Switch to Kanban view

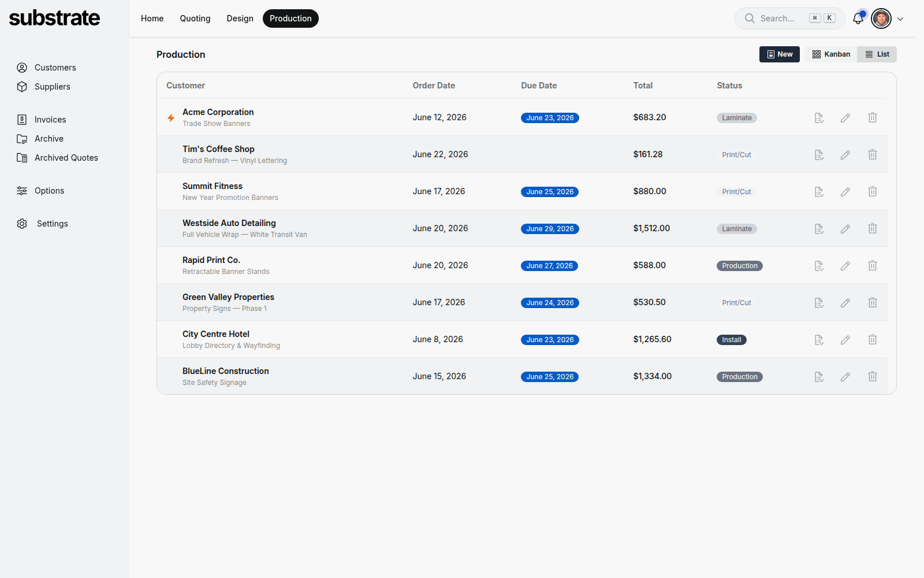pos(831,54)
